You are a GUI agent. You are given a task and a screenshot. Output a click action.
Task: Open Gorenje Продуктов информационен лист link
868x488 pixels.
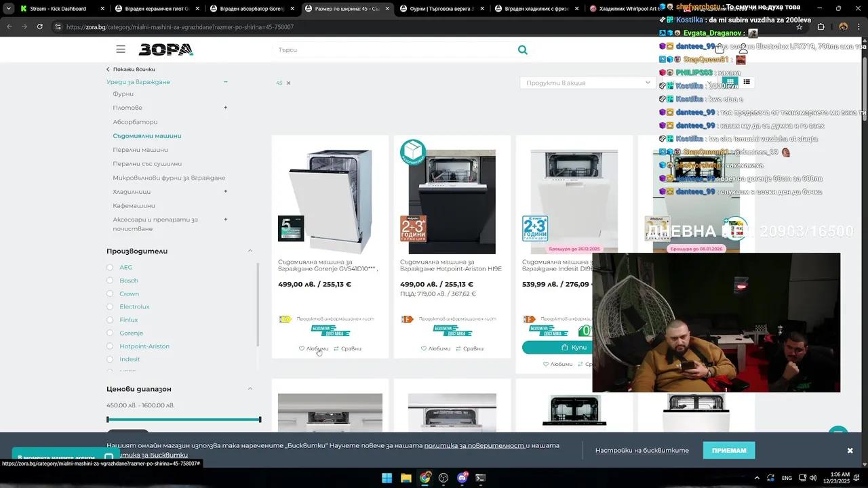pyautogui.click(x=335, y=319)
